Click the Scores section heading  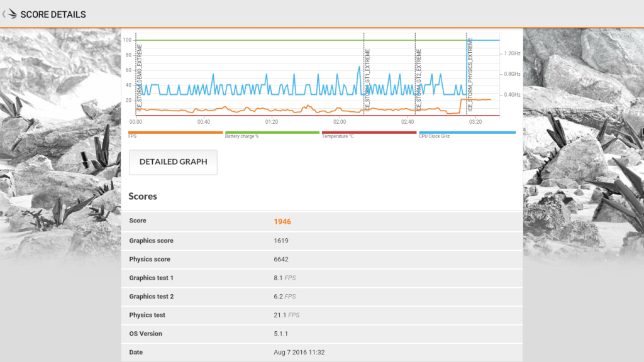(x=143, y=196)
